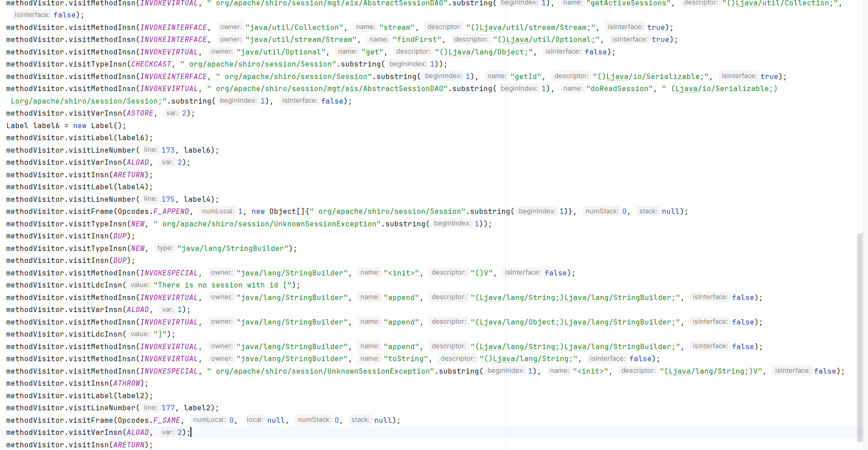Click visitLabel(label4) call
Viewport: 868px width, 450px height.
(79, 187)
